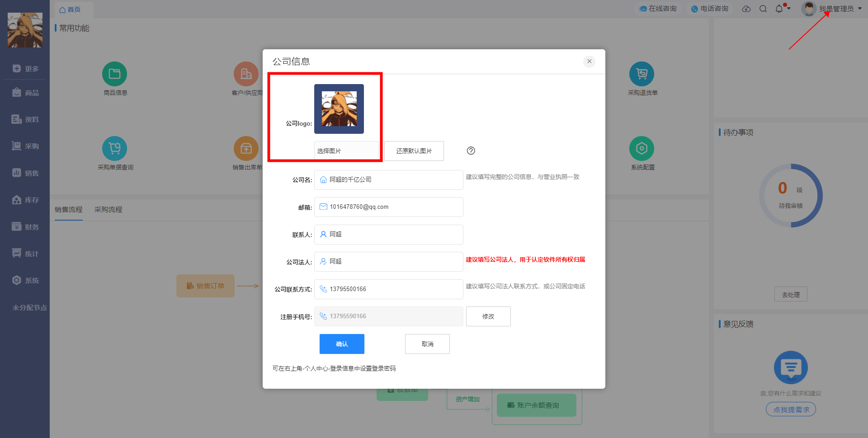
Task: Expand the 我是管理员 user dropdown
Action: click(832, 9)
